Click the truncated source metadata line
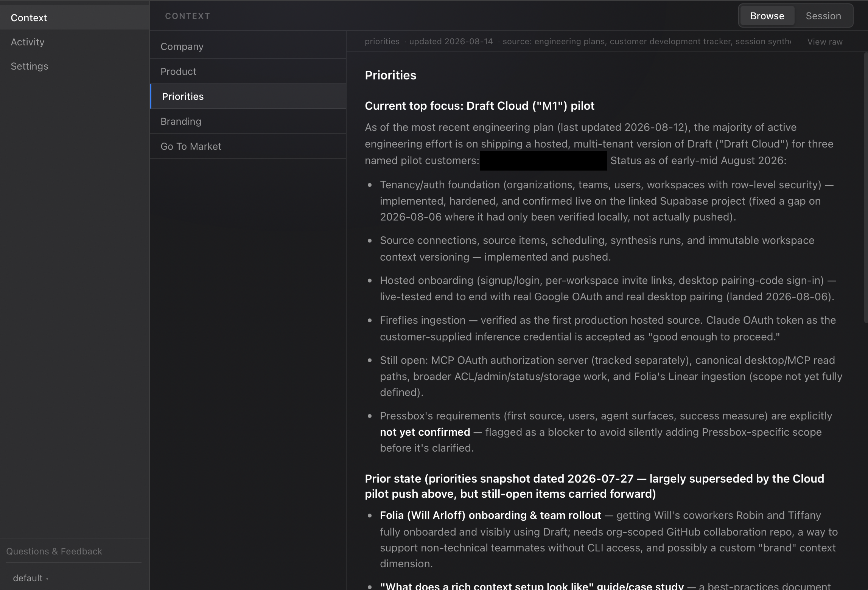This screenshot has width=868, height=590. coord(646,42)
